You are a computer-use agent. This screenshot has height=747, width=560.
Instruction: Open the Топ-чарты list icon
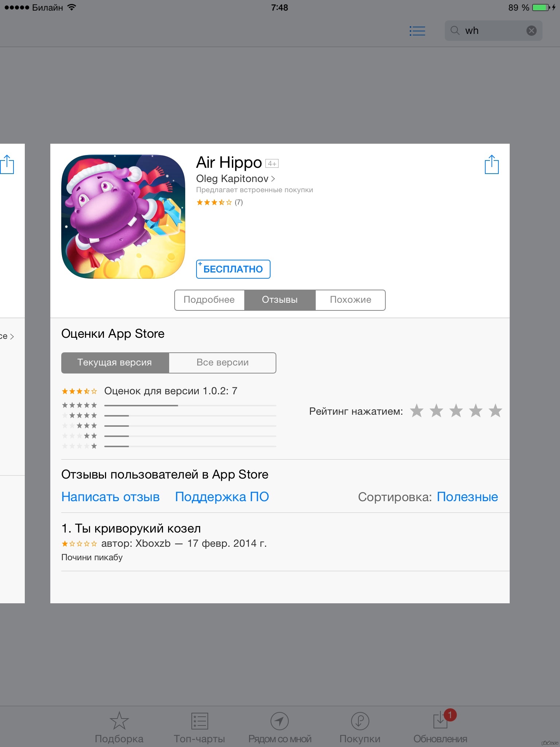click(x=199, y=721)
